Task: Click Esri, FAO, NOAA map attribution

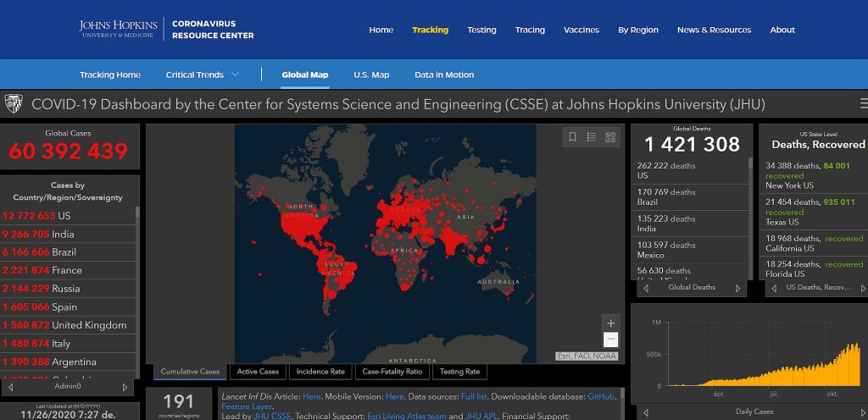Action: point(587,356)
